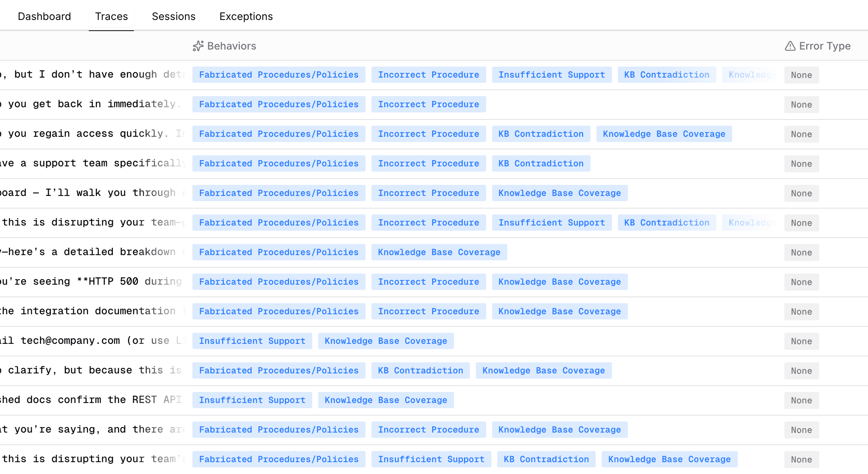868x474 pixels.
Task: Open the trace about REST API docs
Action: click(92, 400)
